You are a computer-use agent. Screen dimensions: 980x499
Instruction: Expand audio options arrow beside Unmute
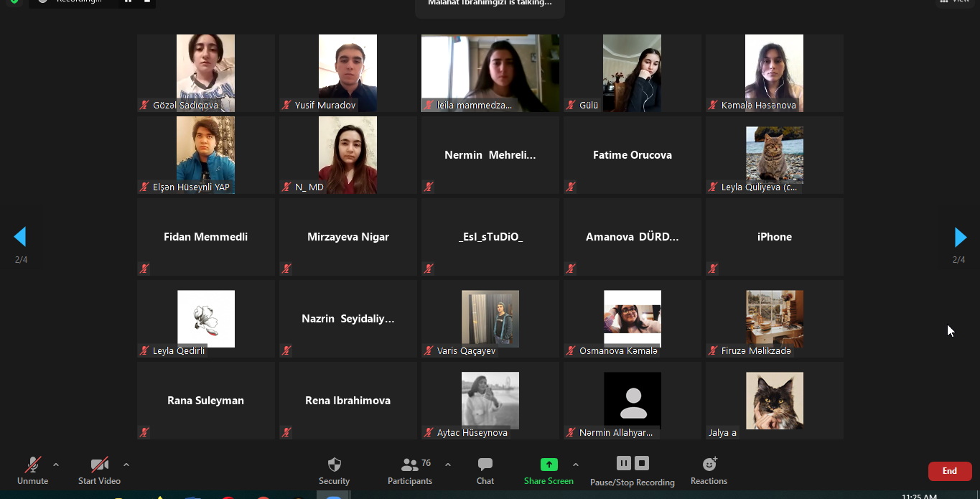point(56,465)
